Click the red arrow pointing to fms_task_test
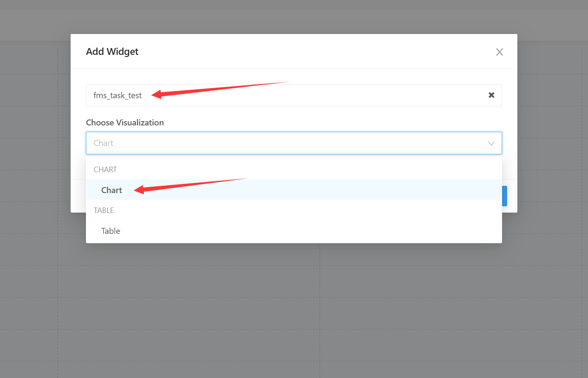The height and width of the screenshot is (378, 588). point(213,89)
